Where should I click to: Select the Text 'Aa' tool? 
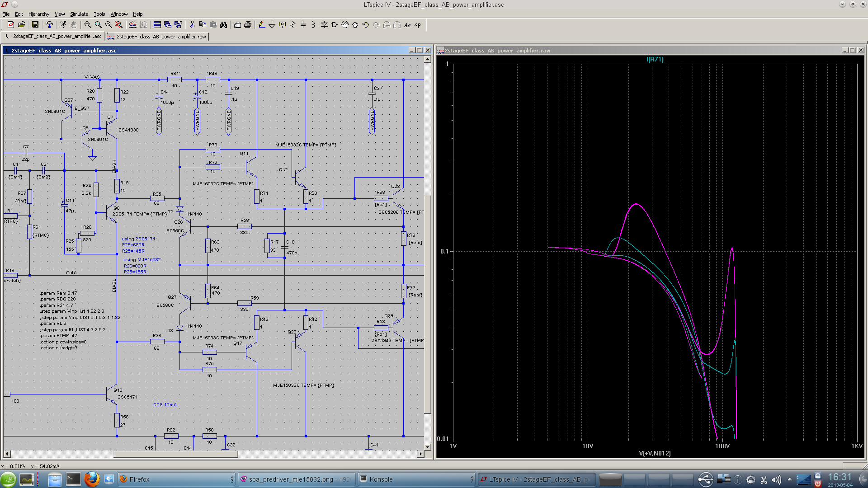click(x=407, y=25)
